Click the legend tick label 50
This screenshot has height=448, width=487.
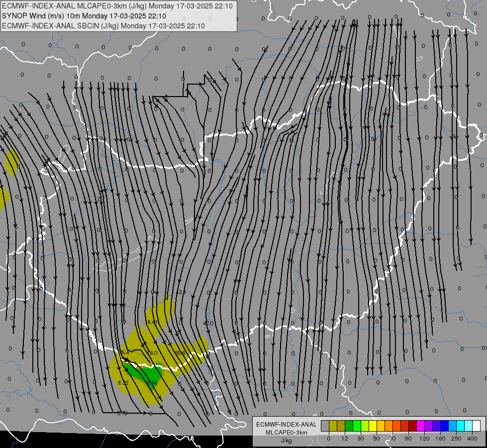coord(377,439)
